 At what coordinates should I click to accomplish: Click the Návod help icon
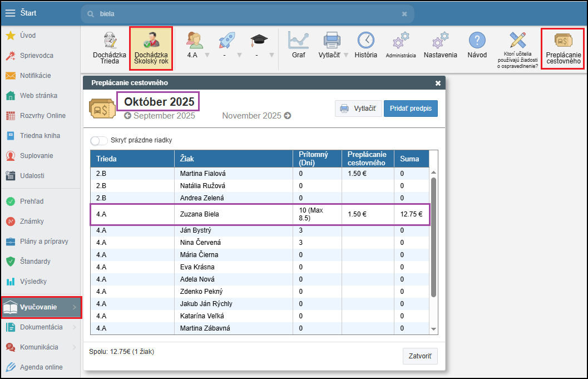(477, 45)
